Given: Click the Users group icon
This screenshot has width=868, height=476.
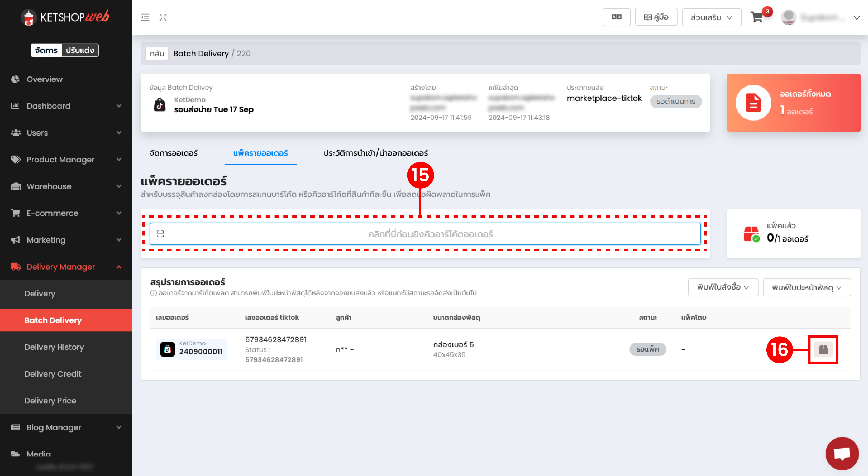Looking at the screenshot, I should click(x=16, y=133).
